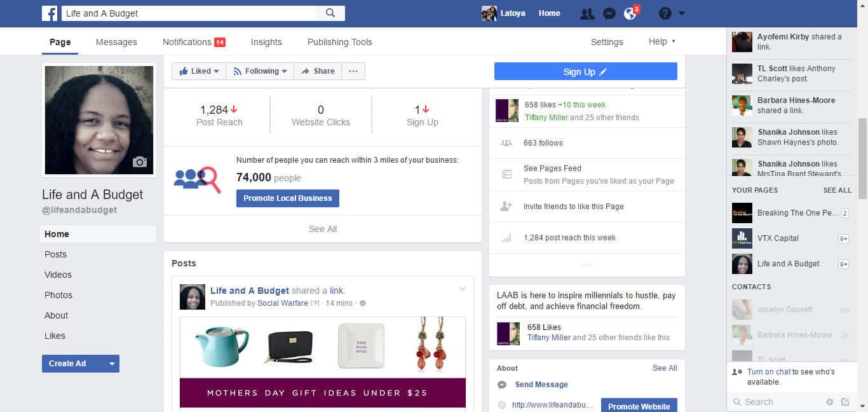Viewport: 868px width, 412px height.
Task: Open the friend requests icon
Action: 587,13
